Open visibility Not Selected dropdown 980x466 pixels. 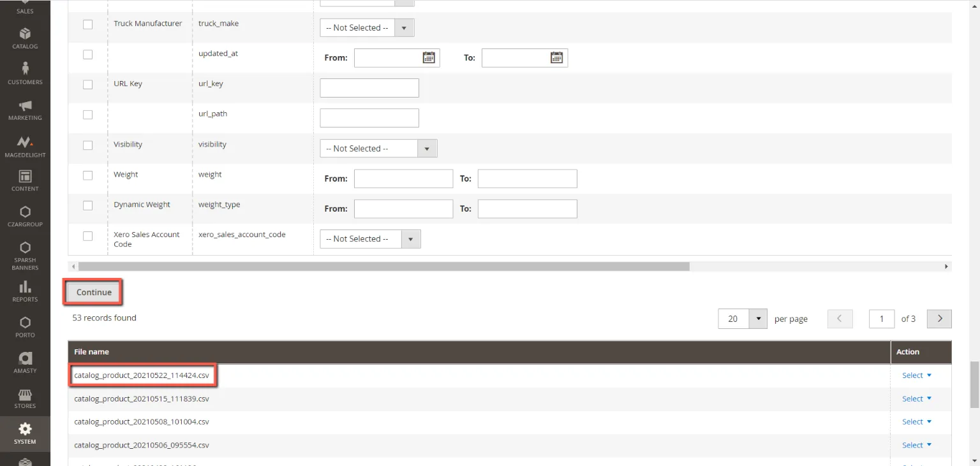point(378,149)
